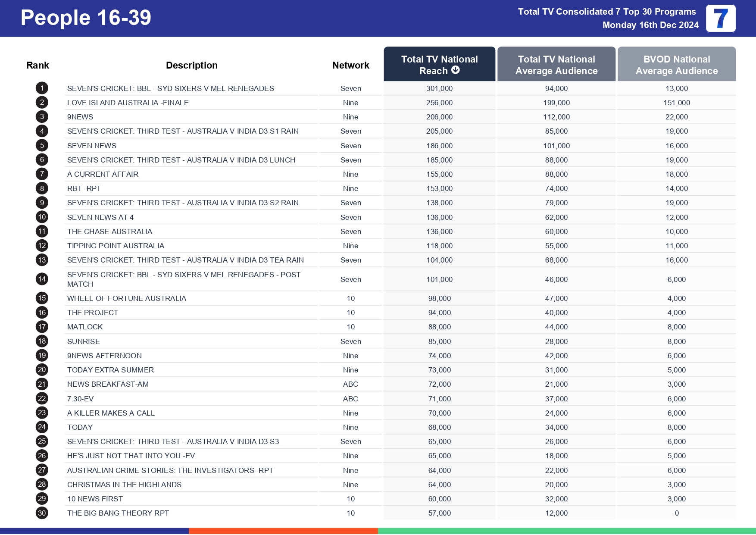The width and height of the screenshot is (756, 535).
Task: Click the People 16-39 title
Action: pos(84,18)
